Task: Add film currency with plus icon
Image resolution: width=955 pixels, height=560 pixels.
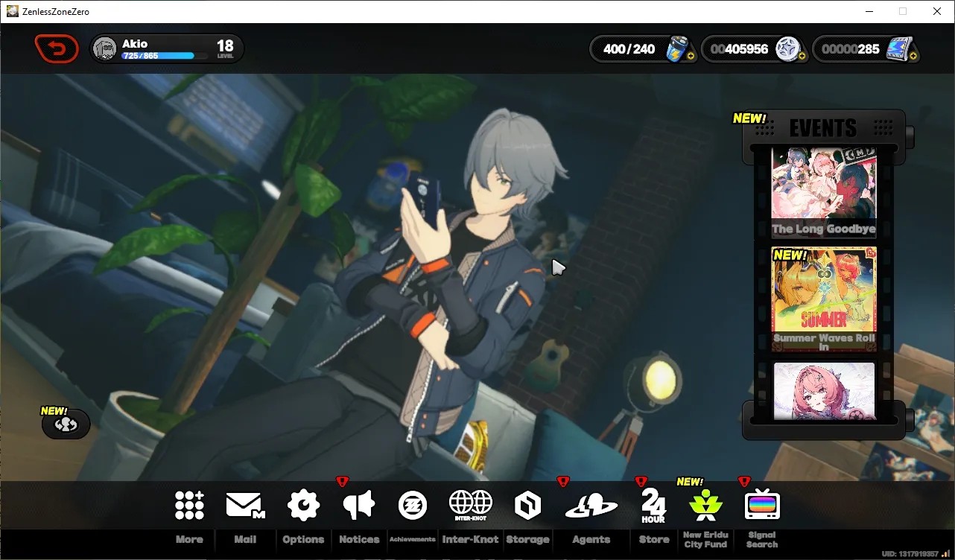Action: point(913,56)
